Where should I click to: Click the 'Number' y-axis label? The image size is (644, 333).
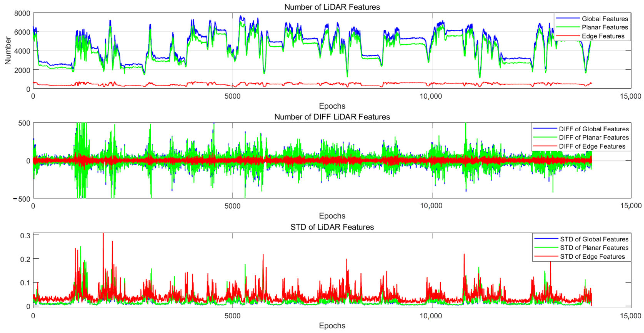click(x=8, y=51)
